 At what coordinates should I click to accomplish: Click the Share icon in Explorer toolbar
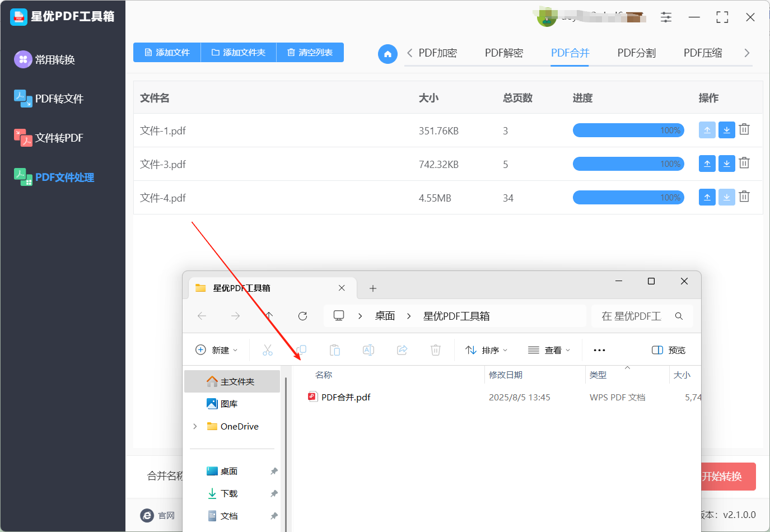coord(402,350)
